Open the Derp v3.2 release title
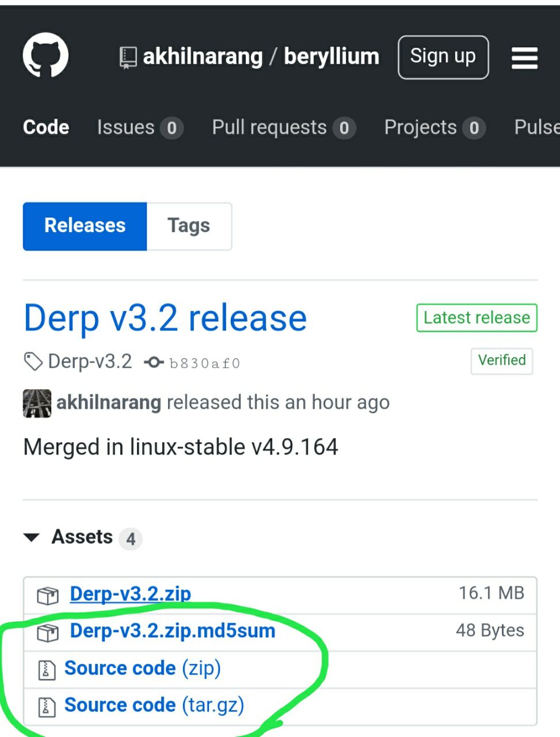This screenshot has width=560, height=737. click(165, 318)
